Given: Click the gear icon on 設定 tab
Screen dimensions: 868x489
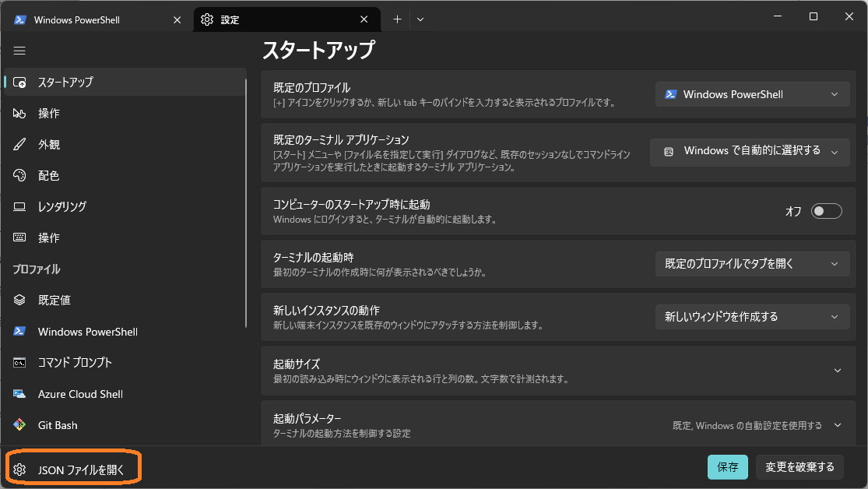Looking at the screenshot, I should pos(207,19).
